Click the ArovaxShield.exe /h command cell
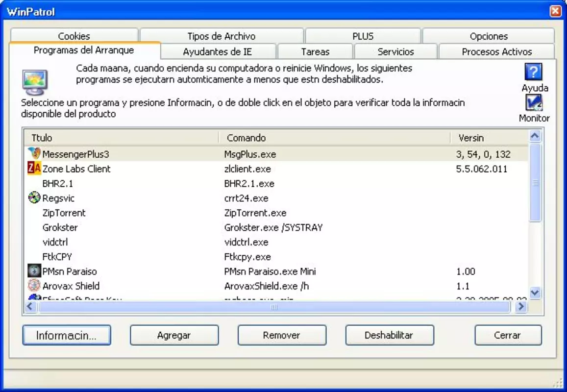Screen dimensions: 567x392 267,286
